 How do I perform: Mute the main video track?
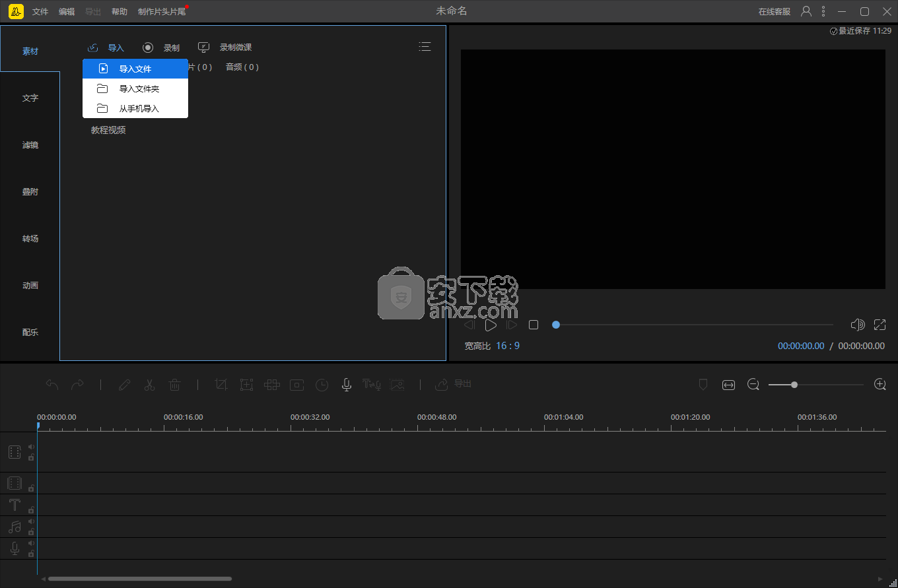coord(31,447)
